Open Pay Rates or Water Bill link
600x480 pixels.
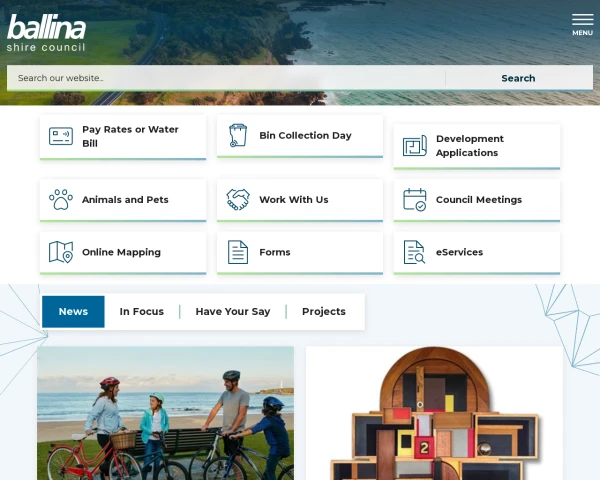point(123,137)
